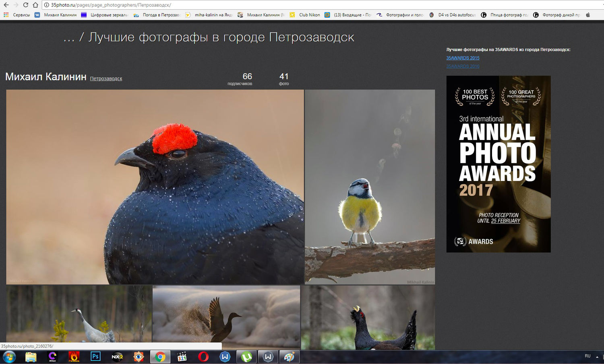
Task: Open photographer name Михаил Калинин
Action: 46,77
